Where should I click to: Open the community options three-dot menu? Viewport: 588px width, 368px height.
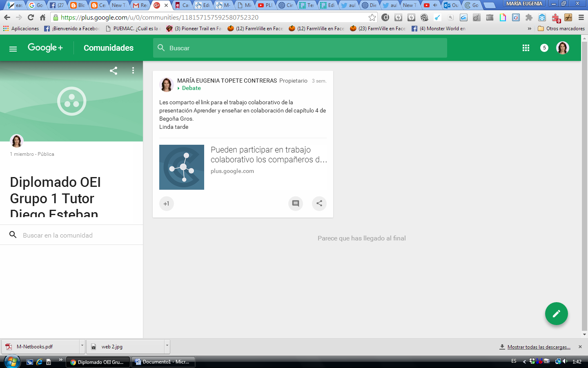133,70
